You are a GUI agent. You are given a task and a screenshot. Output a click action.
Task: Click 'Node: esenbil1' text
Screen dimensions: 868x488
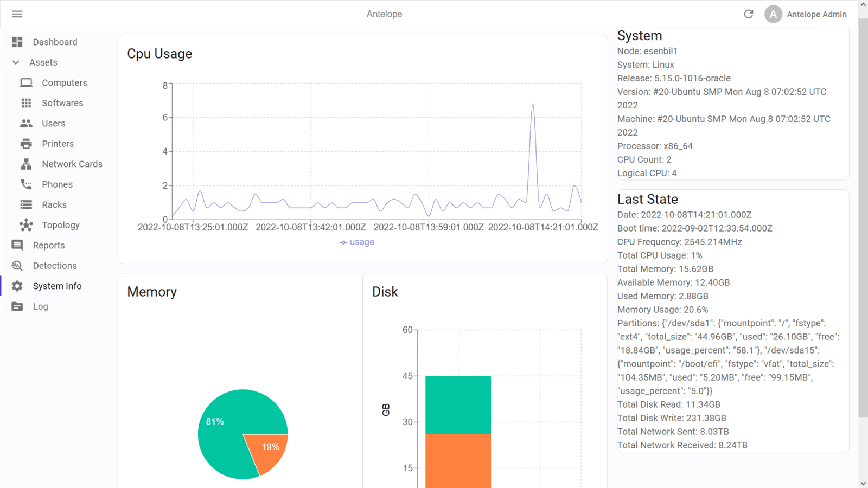(647, 51)
